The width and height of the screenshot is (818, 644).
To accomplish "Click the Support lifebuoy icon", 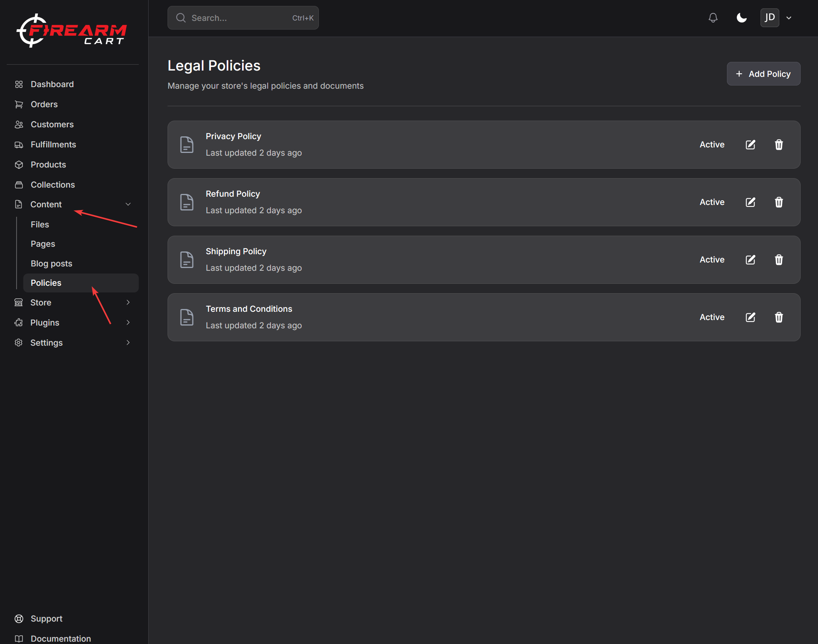I will click(x=19, y=619).
